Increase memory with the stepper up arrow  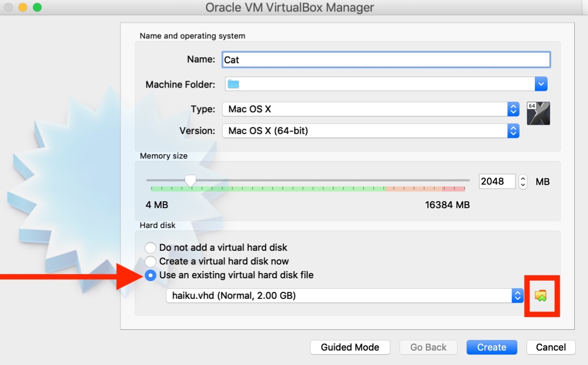pos(523,178)
